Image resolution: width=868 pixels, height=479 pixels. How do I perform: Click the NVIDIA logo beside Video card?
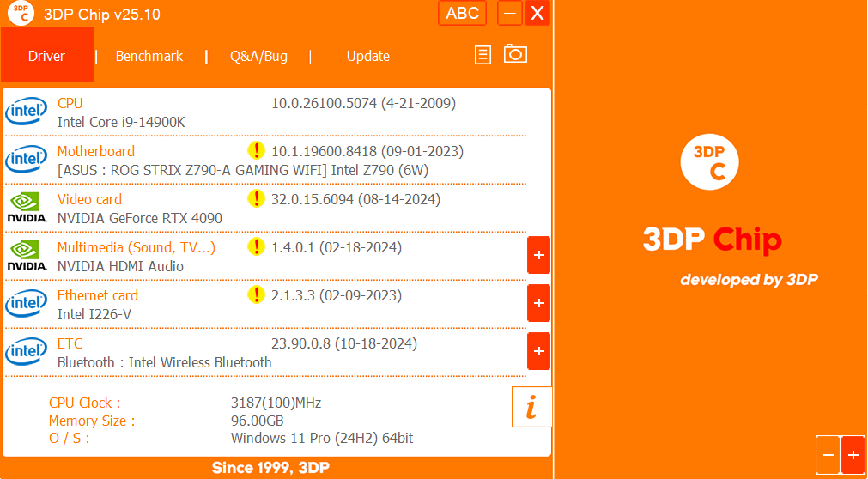27,208
